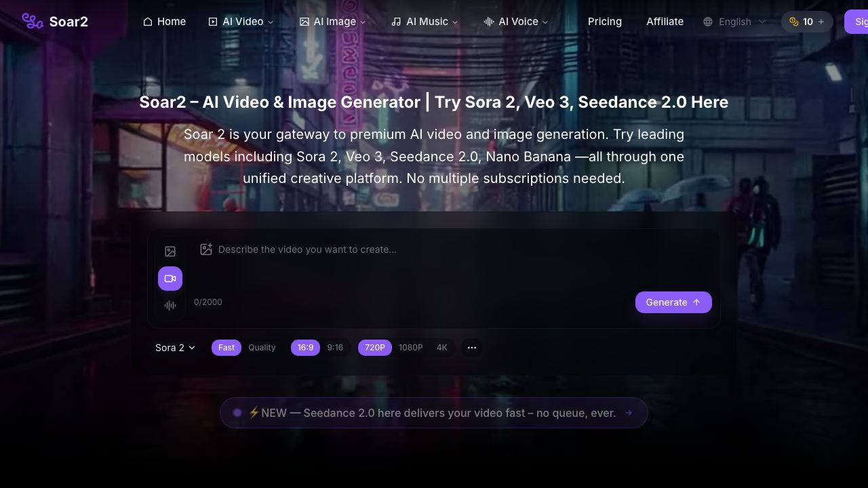Image resolution: width=868 pixels, height=488 pixels.
Task: Open the Sora 2 model dropdown
Action: click(x=176, y=348)
